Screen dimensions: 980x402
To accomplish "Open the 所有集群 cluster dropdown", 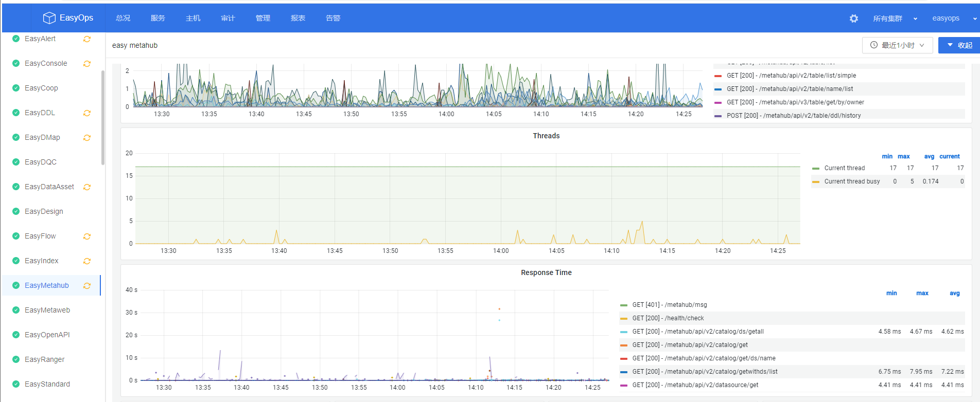I will pos(895,19).
